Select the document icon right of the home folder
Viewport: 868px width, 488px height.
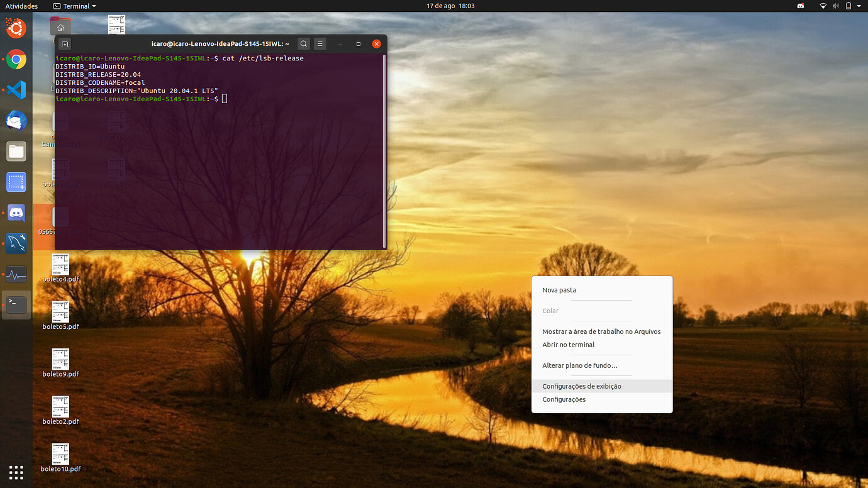tap(116, 25)
